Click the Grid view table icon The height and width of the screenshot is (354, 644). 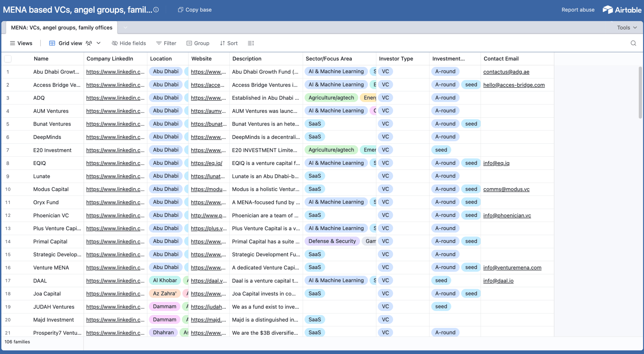click(52, 43)
